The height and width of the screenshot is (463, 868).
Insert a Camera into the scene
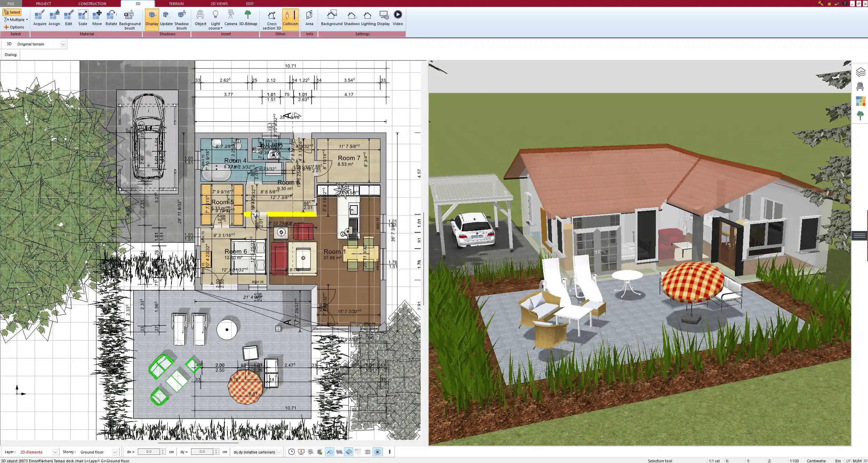click(x=231, y=18)
